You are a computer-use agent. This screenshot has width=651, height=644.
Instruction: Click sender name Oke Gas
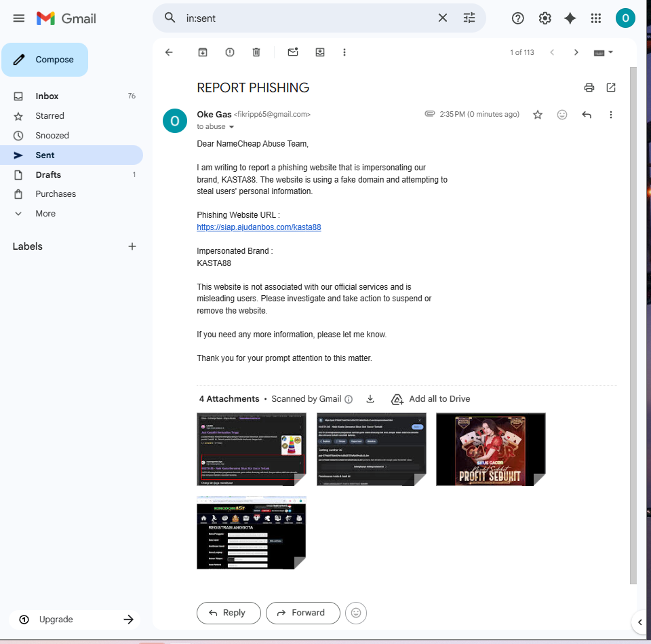(x=214, y=114)
